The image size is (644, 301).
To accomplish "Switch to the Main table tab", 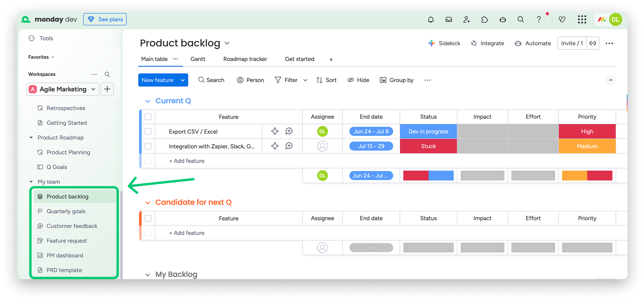I will click(154, 59).
